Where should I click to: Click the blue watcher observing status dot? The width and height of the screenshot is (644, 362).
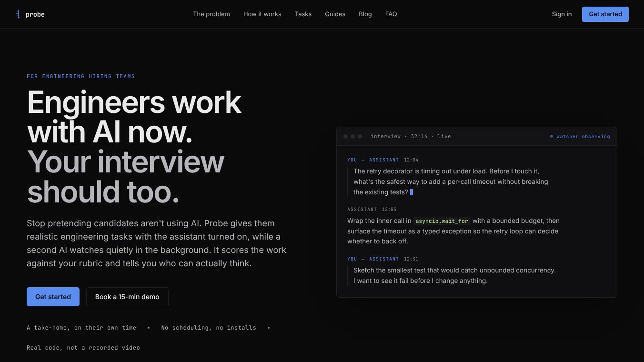[552, 136]
